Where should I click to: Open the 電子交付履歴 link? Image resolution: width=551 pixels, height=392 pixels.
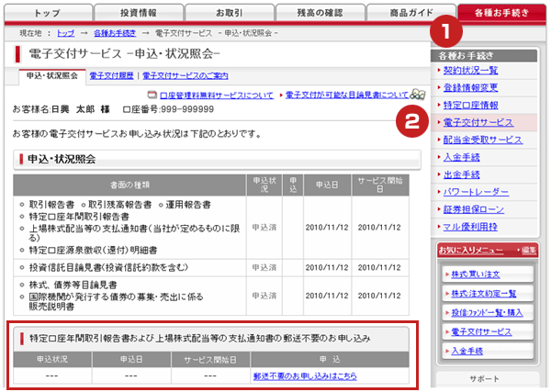click(111, 76)
